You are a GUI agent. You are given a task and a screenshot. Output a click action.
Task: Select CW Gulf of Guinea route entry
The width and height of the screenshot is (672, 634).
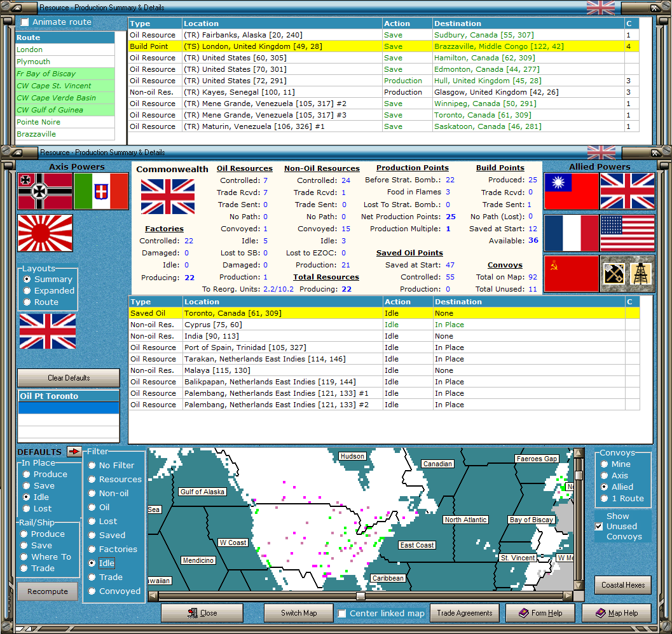click(65, 110)
